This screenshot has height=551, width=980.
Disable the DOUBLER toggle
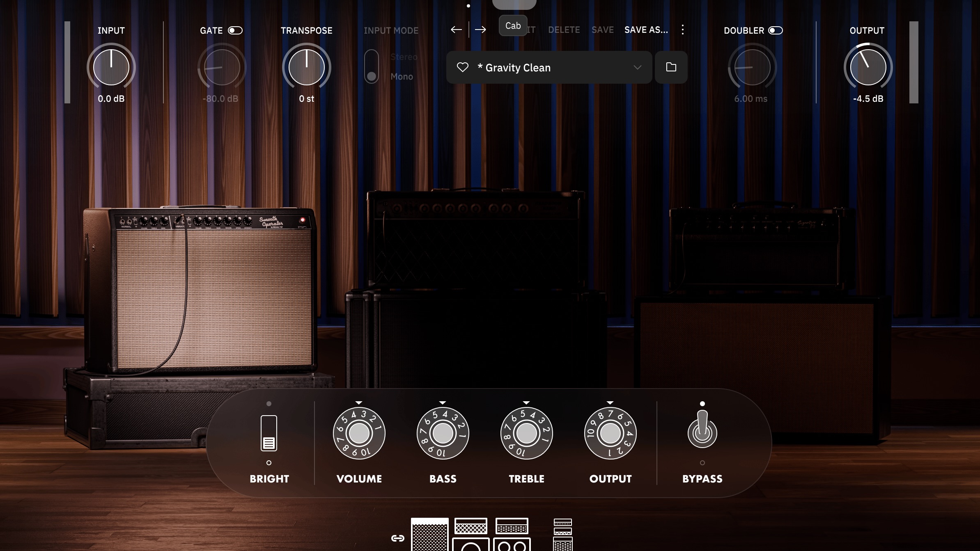pos(775,30)
